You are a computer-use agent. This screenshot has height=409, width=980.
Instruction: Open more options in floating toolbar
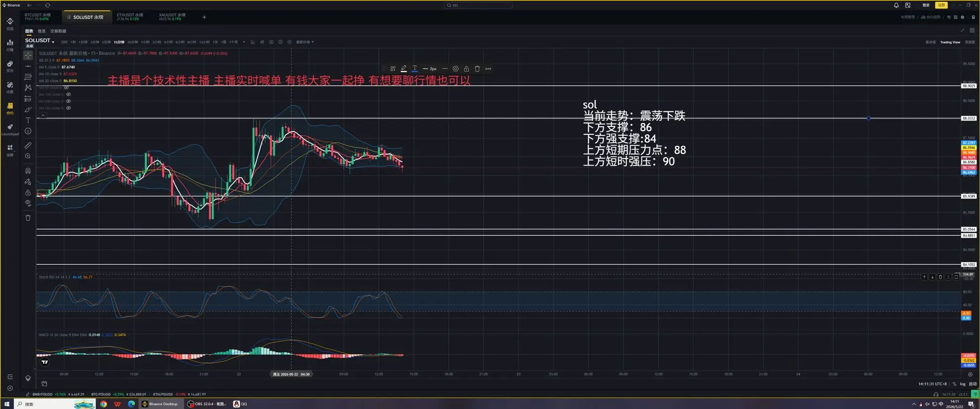coord(488,69)
